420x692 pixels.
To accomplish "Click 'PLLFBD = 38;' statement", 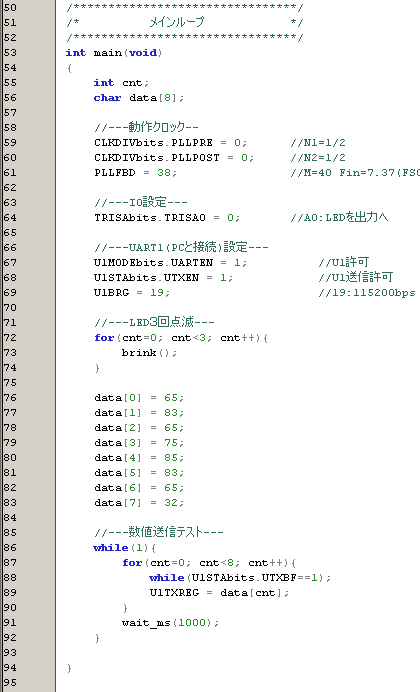I will click(135, 173).
